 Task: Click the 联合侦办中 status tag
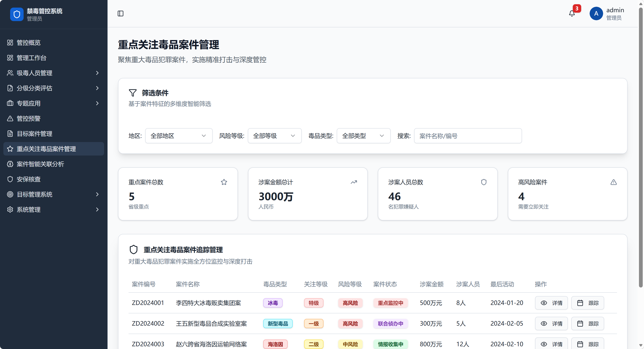[x=390, y=323]
